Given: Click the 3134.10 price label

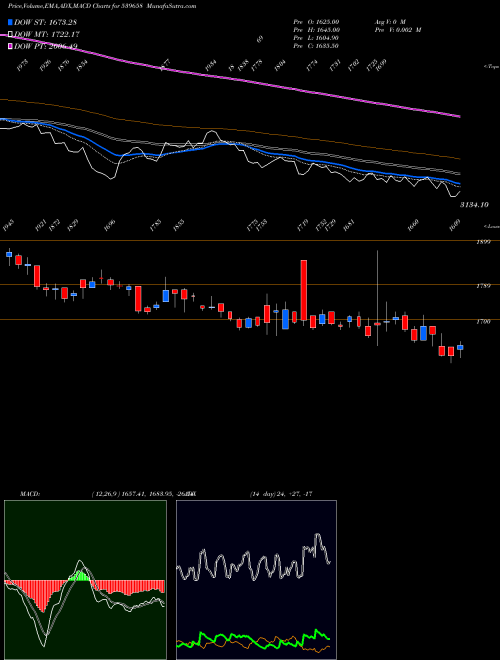Looking at the screenshot, I should pyautogui.click(x=474, y=205).
